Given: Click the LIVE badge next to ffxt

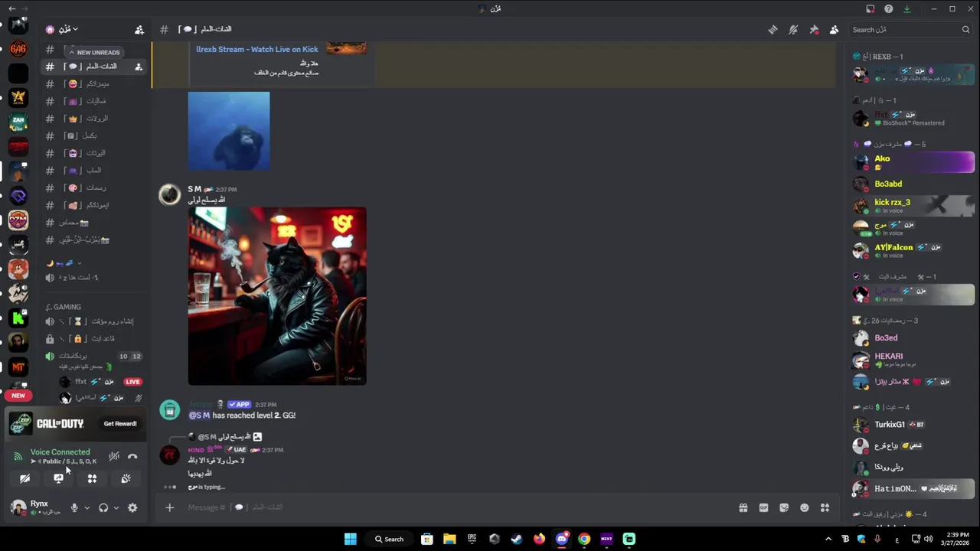Looking at the screenshot, I should click(x=132, y=382).
